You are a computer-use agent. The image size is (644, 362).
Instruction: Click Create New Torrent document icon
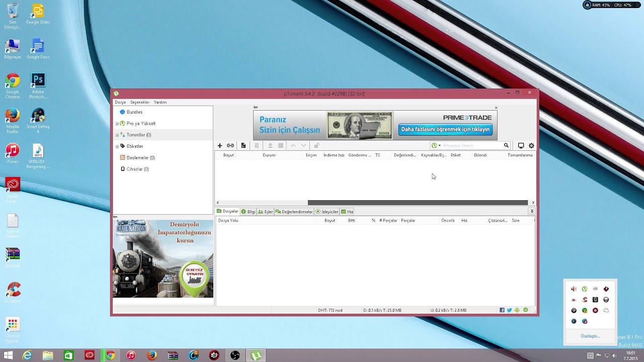coord(244,145)
